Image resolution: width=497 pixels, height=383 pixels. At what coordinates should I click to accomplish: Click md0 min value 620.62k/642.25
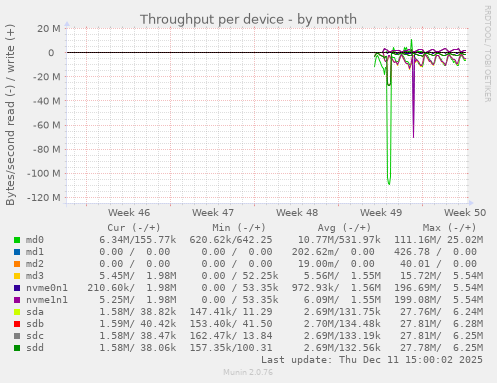point(231,240)
